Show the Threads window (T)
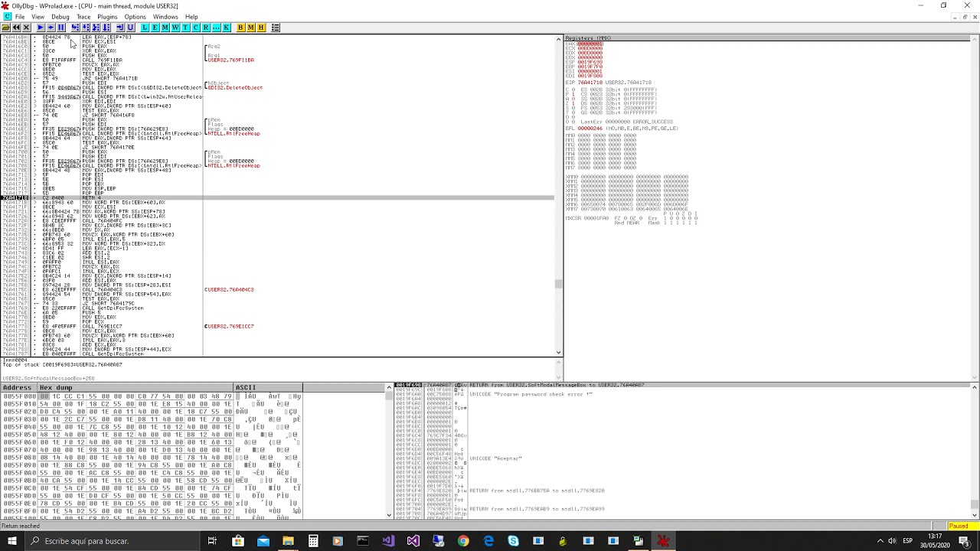This screenshot has width=980, height=551. click(185, 28)
